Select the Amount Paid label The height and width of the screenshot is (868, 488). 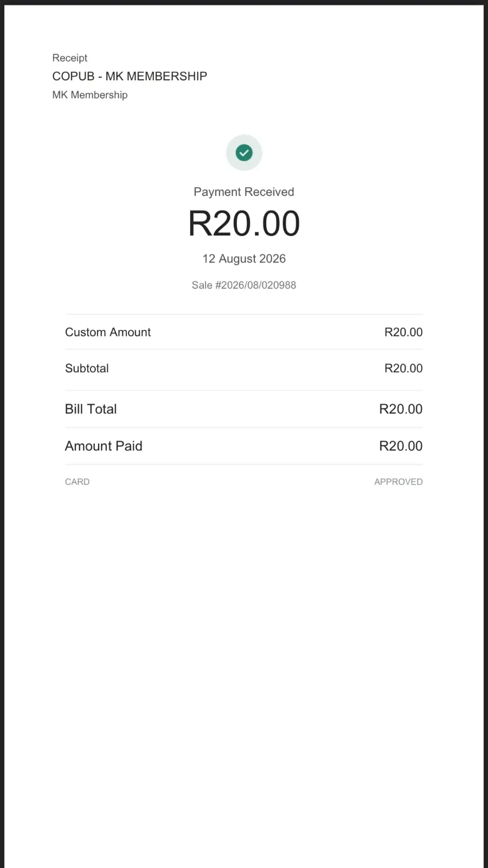104,446
